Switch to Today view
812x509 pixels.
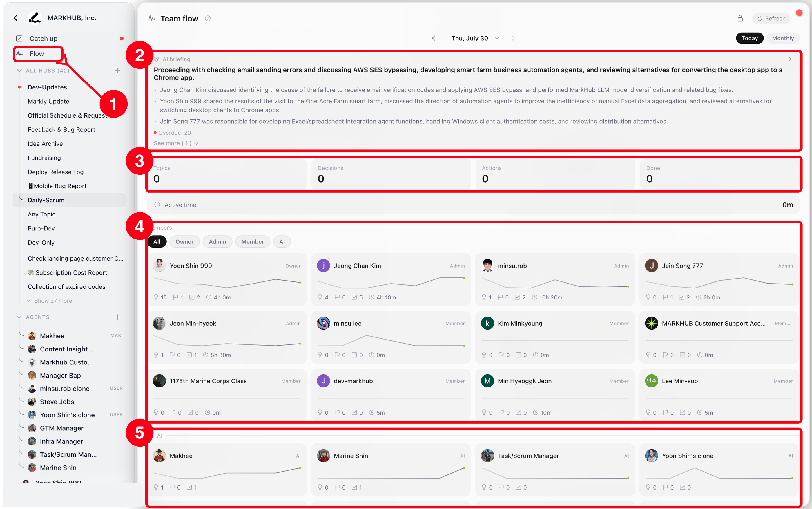pyautogui.click(x=749, y=38)
